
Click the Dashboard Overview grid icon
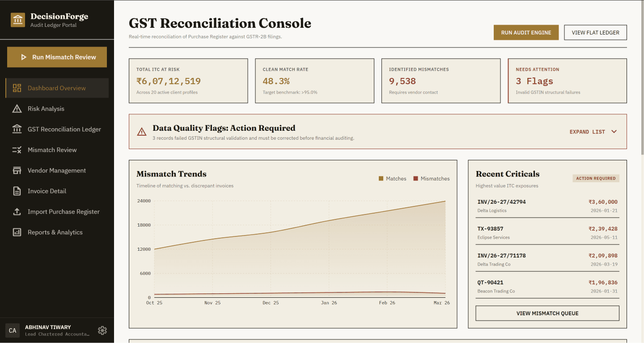17,88
